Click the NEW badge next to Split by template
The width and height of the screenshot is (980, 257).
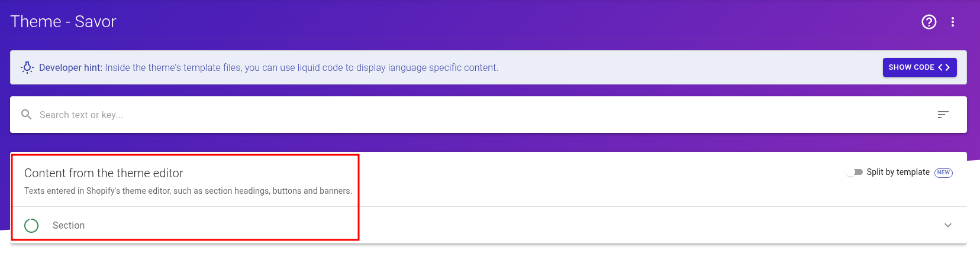[x=943, y=173]
